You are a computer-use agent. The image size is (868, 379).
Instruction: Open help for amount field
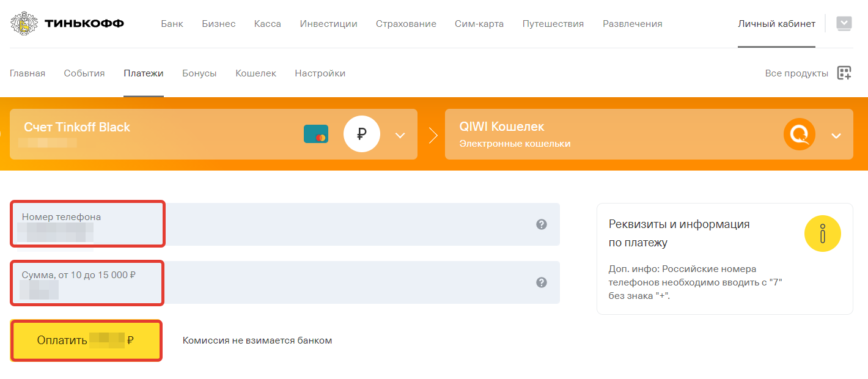(541, 282)
